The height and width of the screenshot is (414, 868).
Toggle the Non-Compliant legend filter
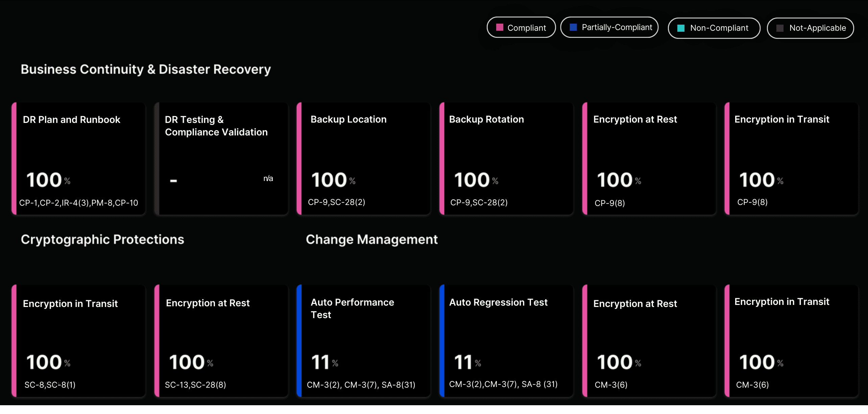714,28
